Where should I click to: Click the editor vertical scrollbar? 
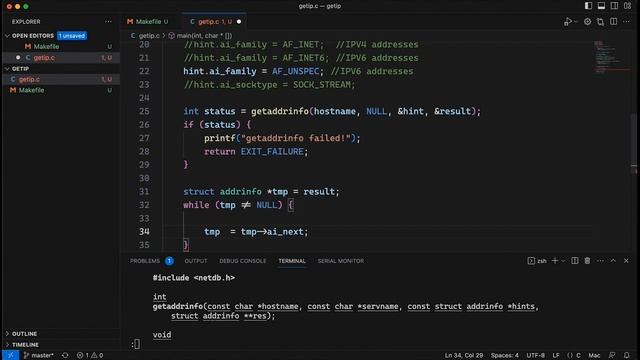634,143
